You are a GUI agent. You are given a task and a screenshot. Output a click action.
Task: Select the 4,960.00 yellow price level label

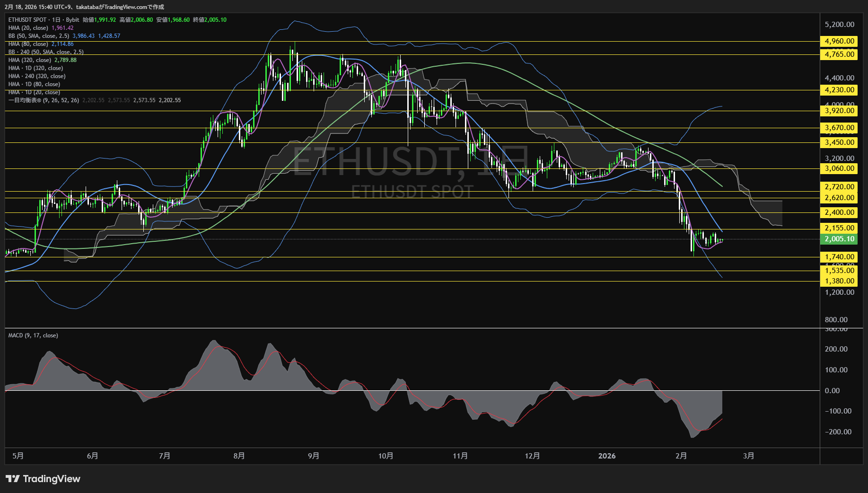[839, 41]
